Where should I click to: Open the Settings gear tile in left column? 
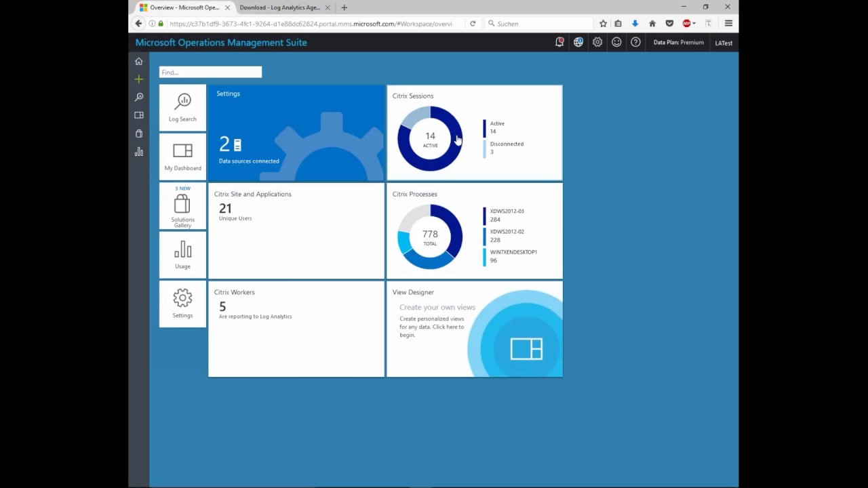(x=182, y=304)
